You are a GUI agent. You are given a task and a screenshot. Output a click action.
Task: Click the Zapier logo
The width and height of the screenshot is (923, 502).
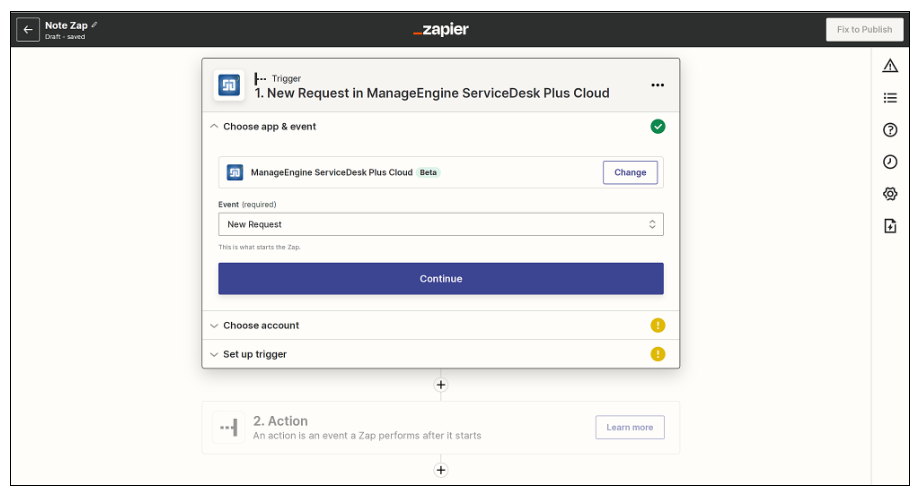coord(440,29)
